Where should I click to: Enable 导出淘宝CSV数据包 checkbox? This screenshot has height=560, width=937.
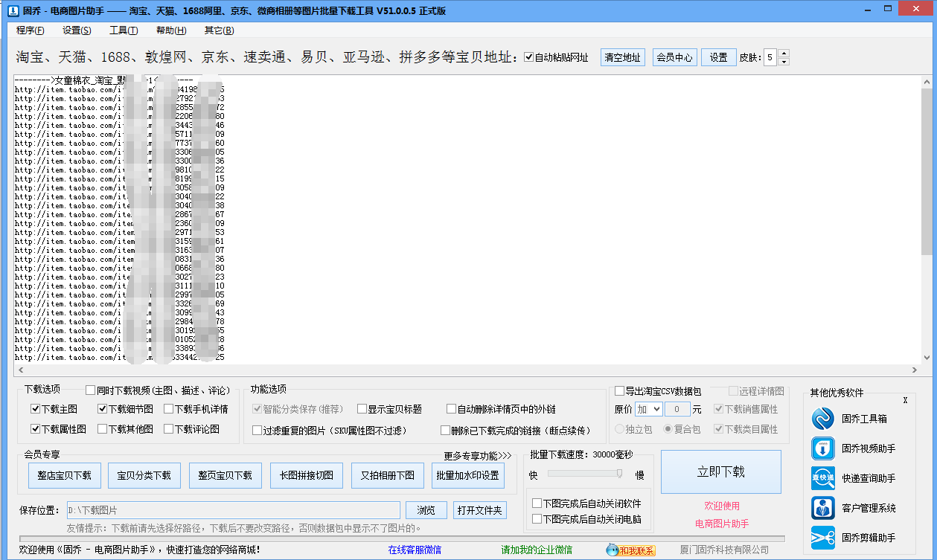point(620,391)
